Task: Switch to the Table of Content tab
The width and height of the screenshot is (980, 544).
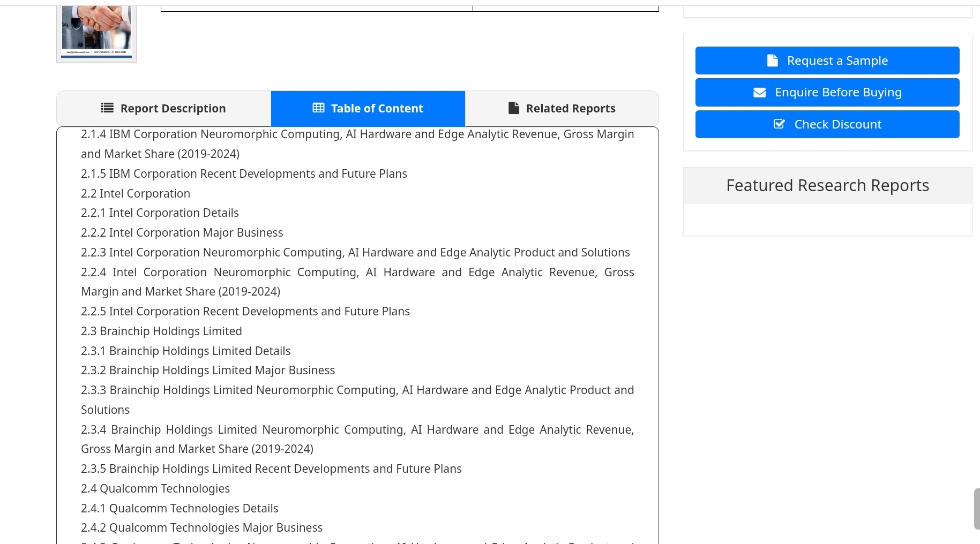Action: pyautogui.click(x=368, y=109)
